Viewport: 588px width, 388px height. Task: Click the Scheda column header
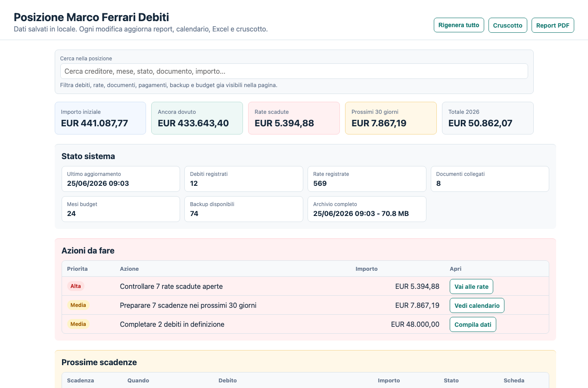[514, 380]
